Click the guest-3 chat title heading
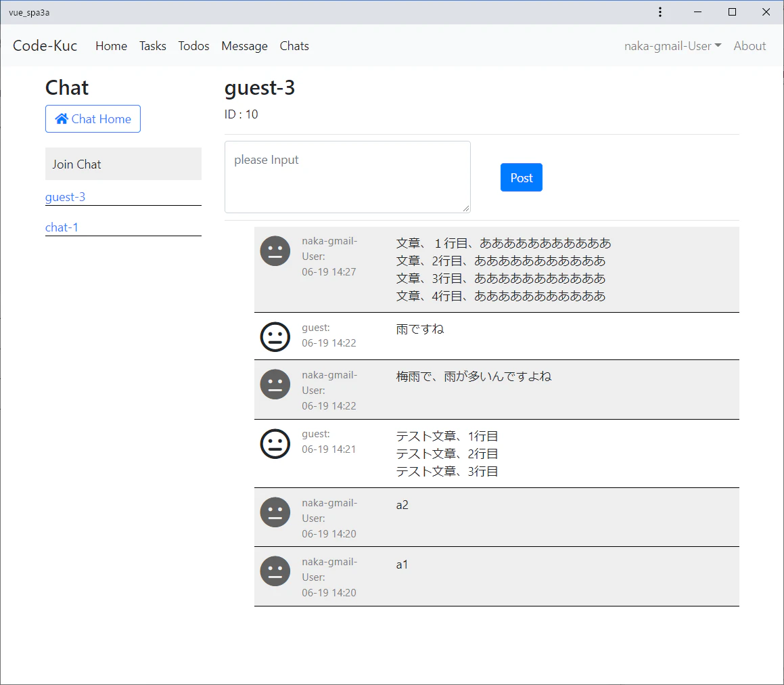 [260, 87]
